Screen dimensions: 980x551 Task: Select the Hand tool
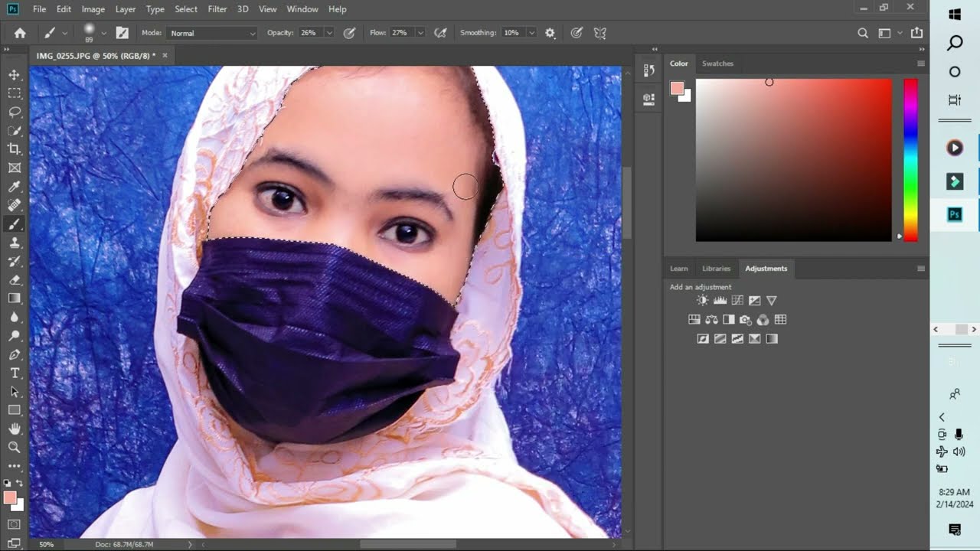(14, 429)
